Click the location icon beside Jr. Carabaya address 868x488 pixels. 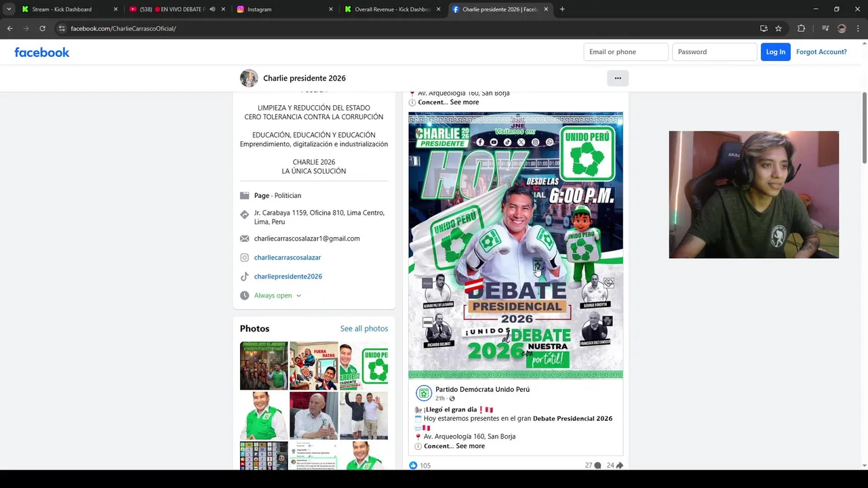(245, 215)
